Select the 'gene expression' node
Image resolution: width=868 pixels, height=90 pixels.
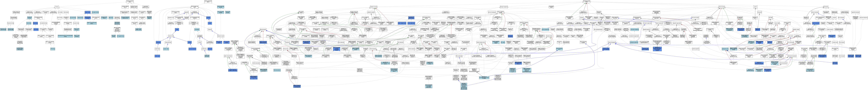(x=263, y=29)
